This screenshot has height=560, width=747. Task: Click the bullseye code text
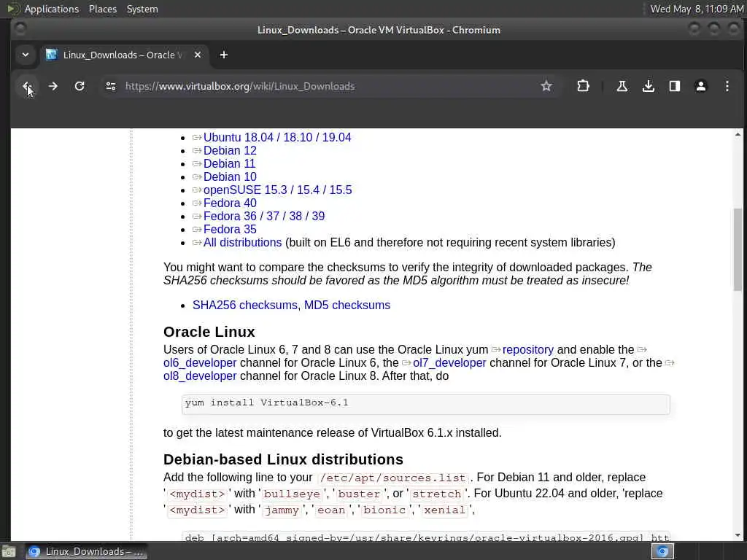(x=292, y=494)
